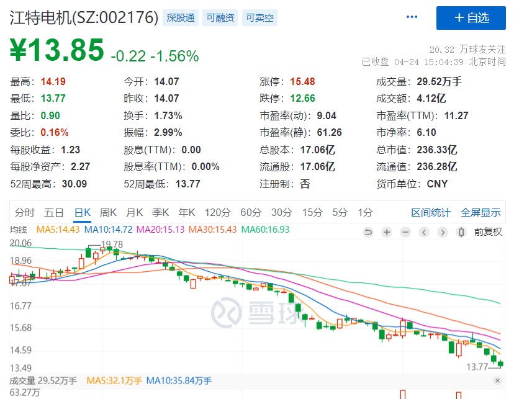
Task: Click the 量比 value 0.90
Action: tap(50, 115)
